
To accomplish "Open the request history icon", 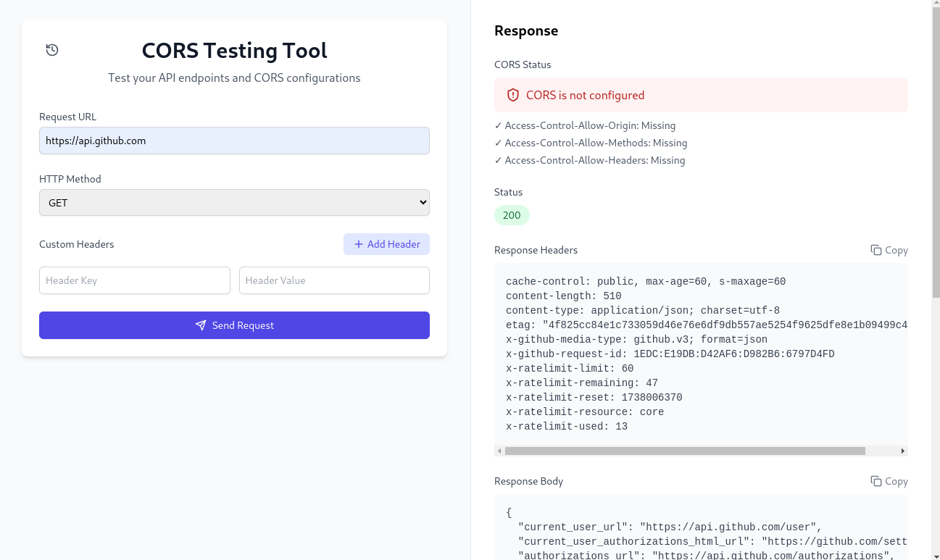I will click(x=52, y=50).
